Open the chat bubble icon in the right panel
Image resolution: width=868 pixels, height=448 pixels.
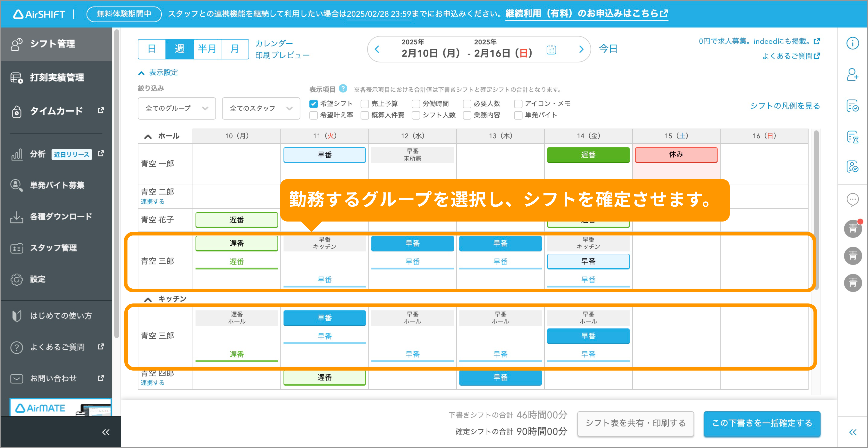click(x=852, y=200)
